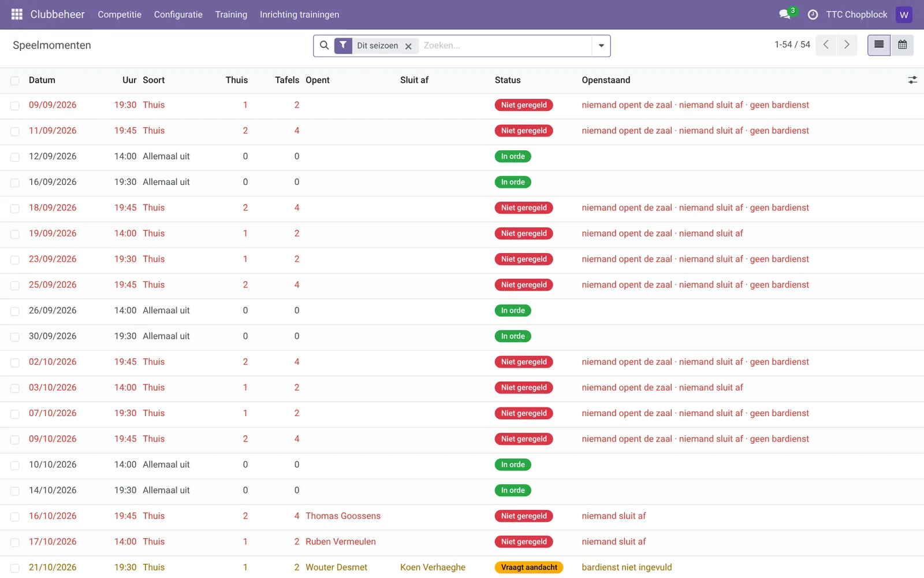The image size is (924, 578).
Task: Open the apps grid menu
Action: (17, 14)
